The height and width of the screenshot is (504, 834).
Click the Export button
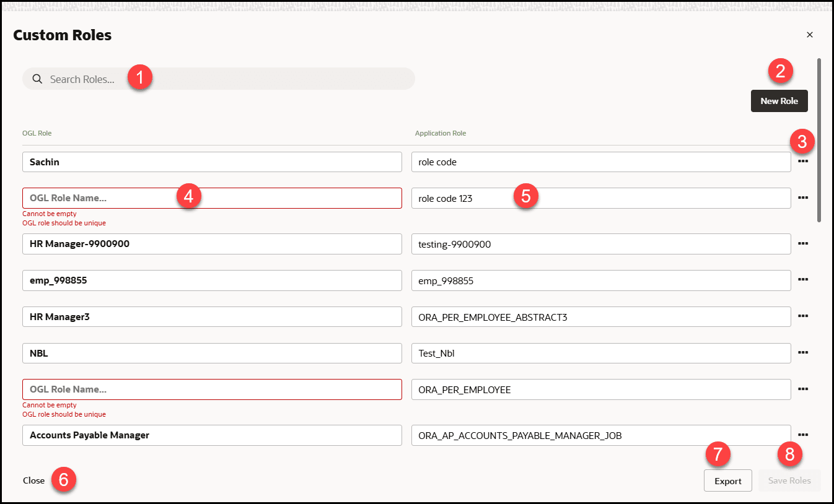click(x=727, y=480)
